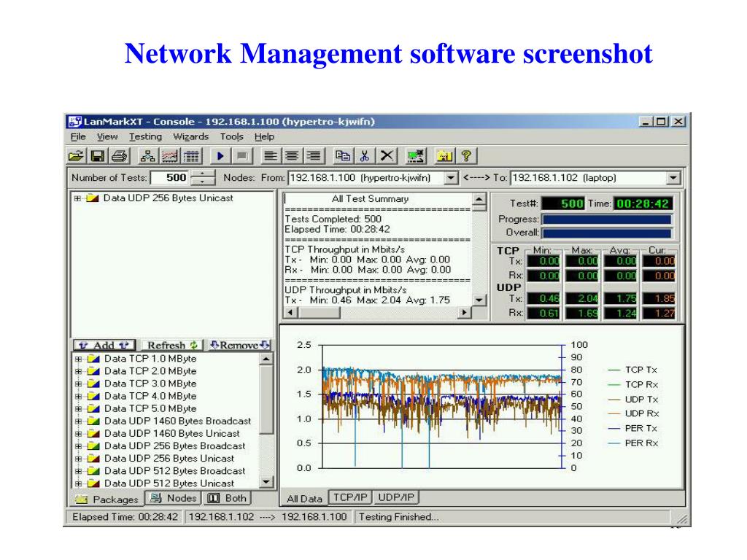Expand Data TCP 4.0 MByte package
Viewport: 747px width, 560px height.
[78, 396]
